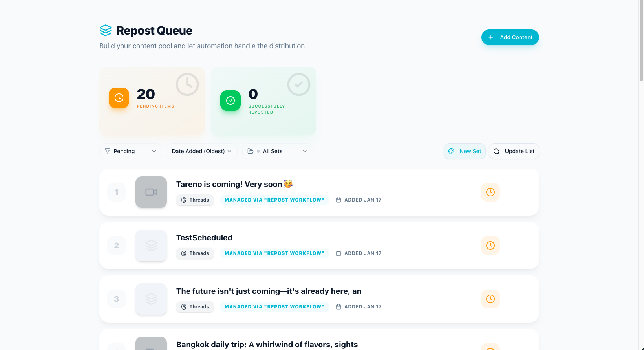Click 'Managed via Repost Workflow' on TestScheduled row

[x=274, y=253]
